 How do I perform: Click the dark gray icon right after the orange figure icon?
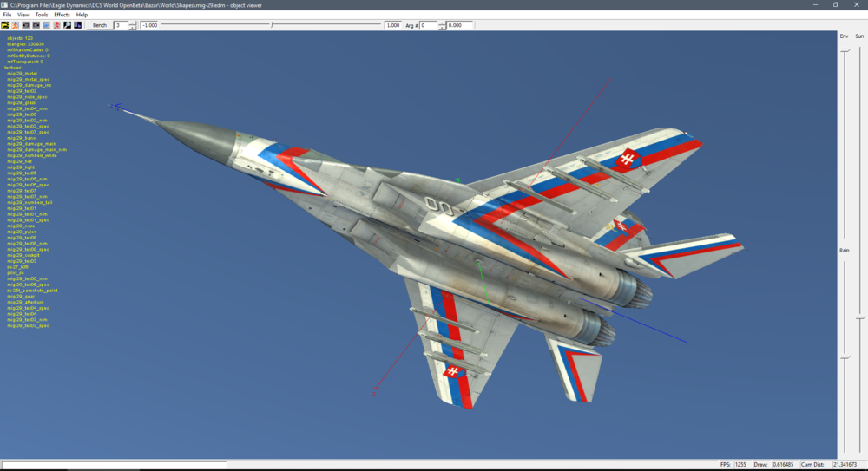point(25,25)
